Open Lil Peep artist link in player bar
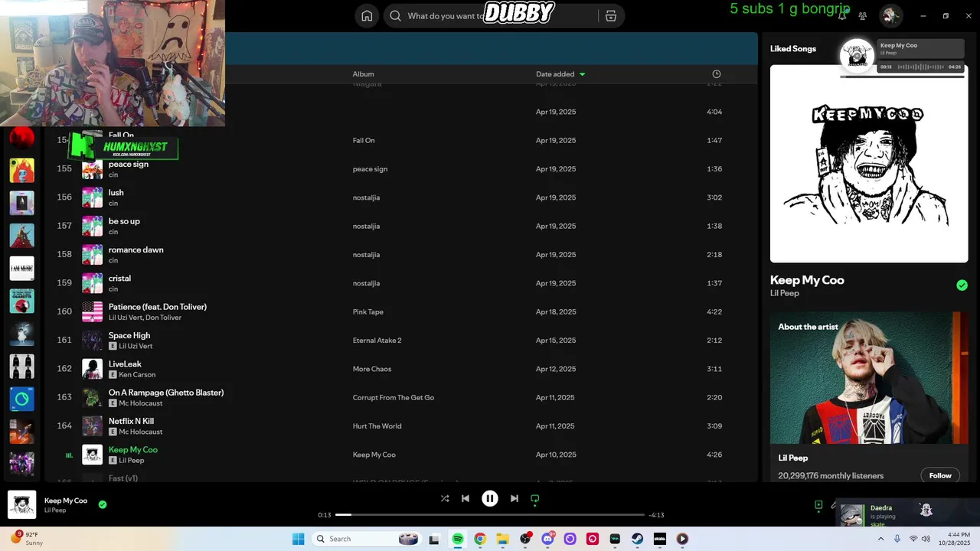This screenshot has width=980, height=551. [x=54, y=510]
